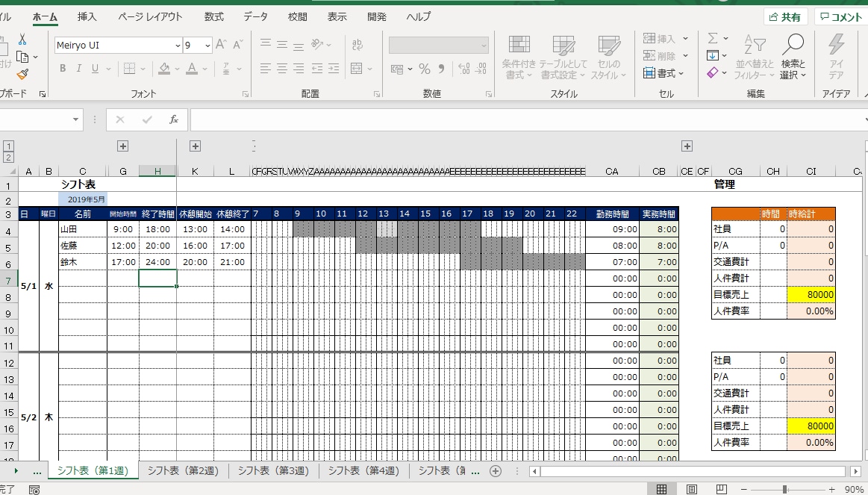
Task: Open the Name Box dropdown arrow
Action: (75, 119)
